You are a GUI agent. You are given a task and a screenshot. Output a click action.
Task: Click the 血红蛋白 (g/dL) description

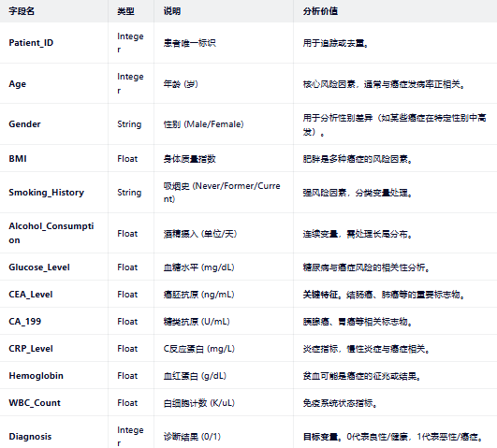195,376
